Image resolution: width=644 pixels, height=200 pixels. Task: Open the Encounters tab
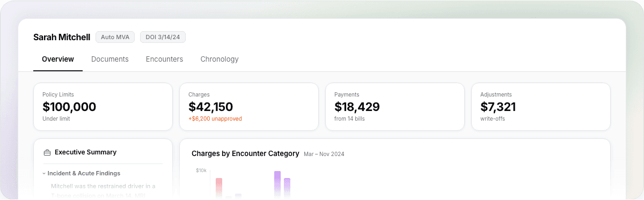[164, 59]
